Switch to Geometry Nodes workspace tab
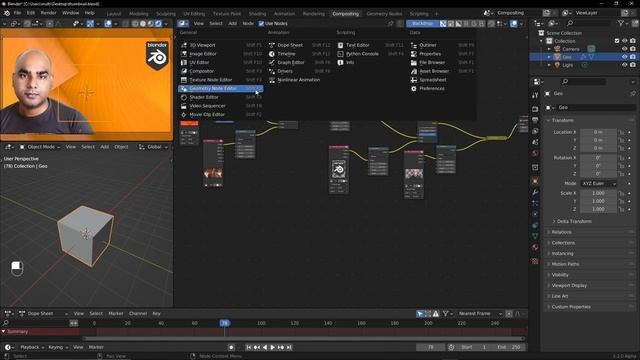640x360 pixels. point(384,13)
